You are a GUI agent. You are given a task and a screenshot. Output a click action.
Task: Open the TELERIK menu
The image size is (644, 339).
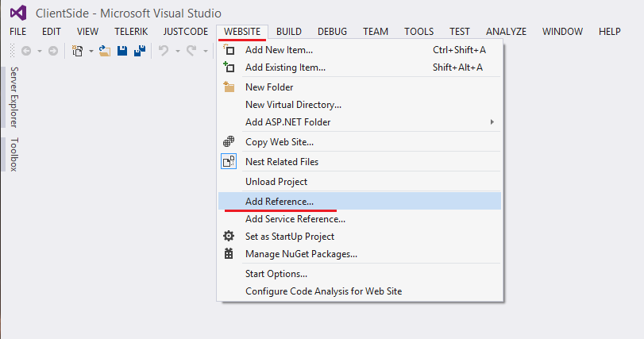click(130, 31)
